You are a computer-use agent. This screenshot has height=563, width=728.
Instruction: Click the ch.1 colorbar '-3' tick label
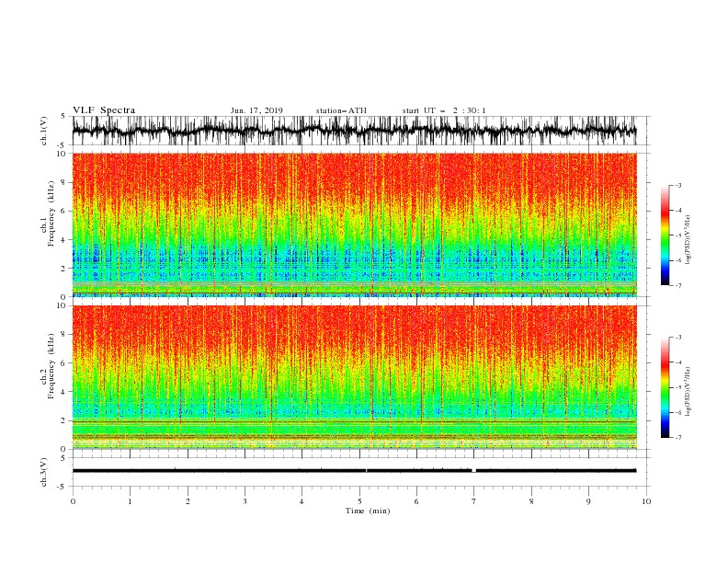[x=677, y=185]
